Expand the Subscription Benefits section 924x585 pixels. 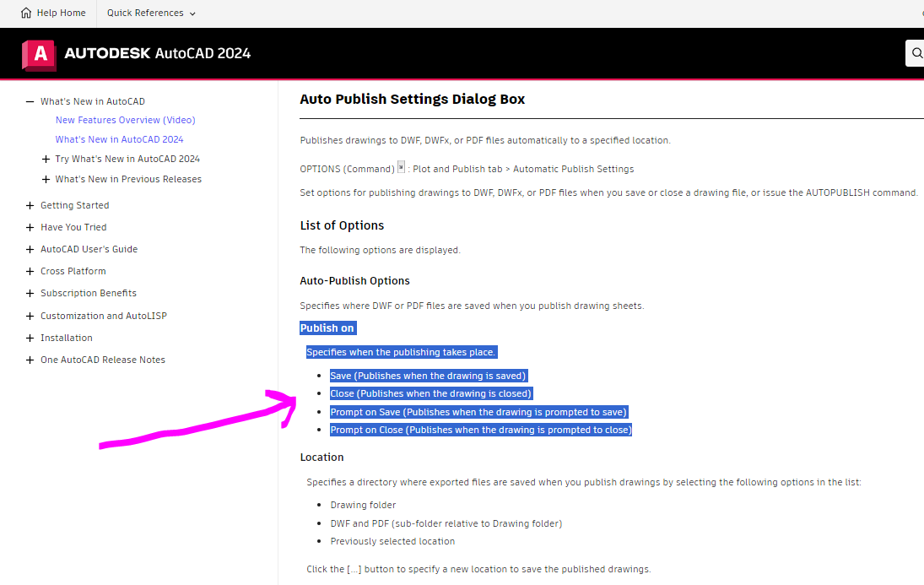30,292
